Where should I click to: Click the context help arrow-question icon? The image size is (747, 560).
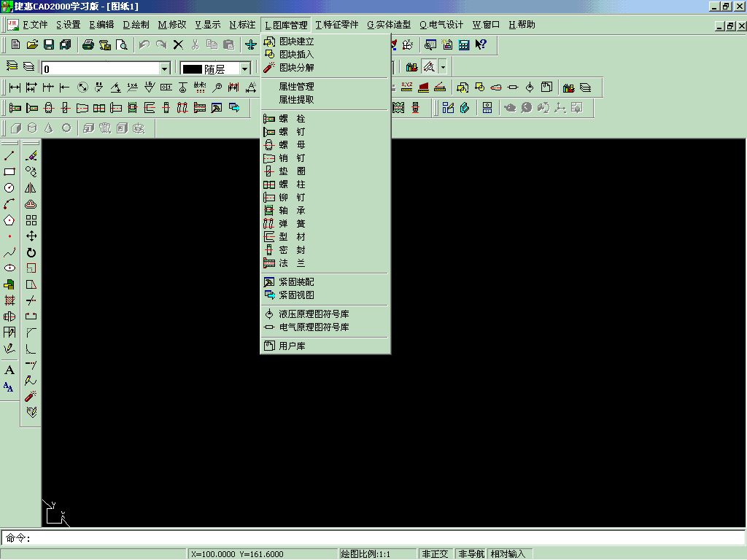481,44
